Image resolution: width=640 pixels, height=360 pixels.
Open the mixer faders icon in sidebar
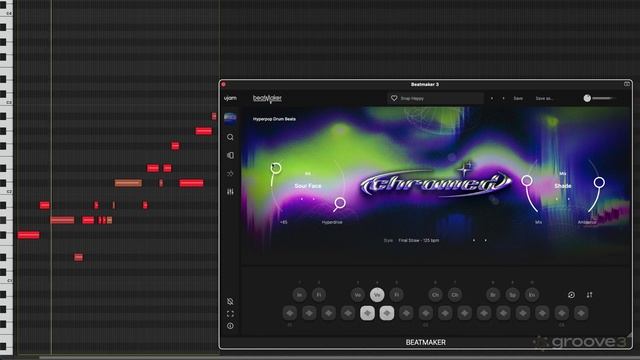point(230,191)
